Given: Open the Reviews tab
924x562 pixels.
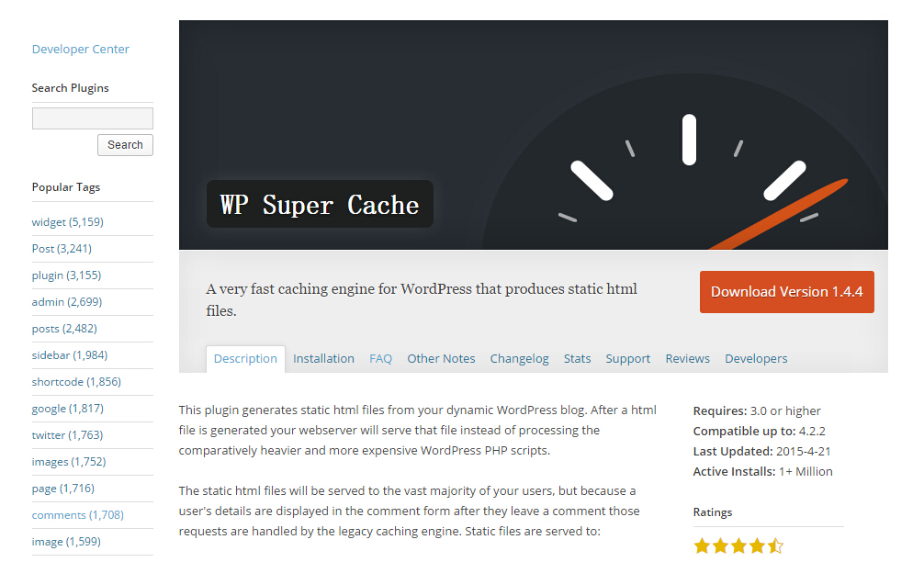Looking at the screenshot, I should (687, 359).
